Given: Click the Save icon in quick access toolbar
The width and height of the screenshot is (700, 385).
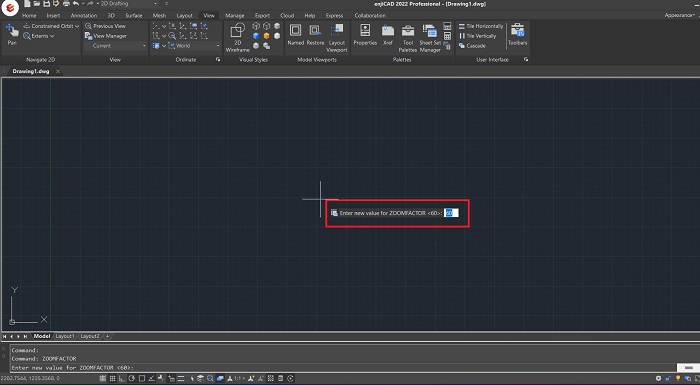Looking at the screenshot, I should 46,4.
